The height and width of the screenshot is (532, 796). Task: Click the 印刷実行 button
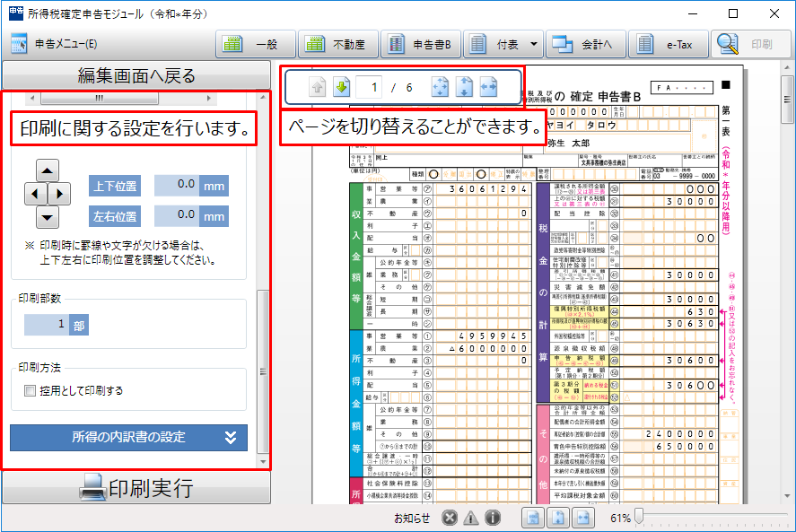coord(136,488)
